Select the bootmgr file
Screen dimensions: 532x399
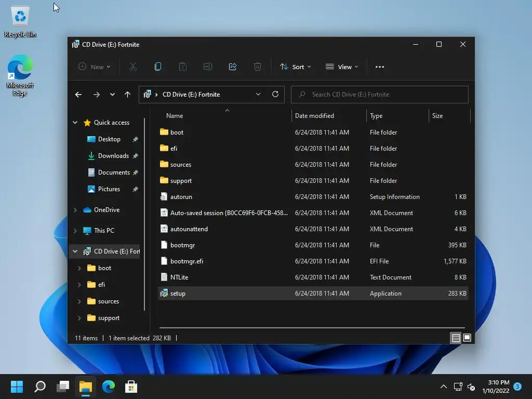[x=313, y=245]
